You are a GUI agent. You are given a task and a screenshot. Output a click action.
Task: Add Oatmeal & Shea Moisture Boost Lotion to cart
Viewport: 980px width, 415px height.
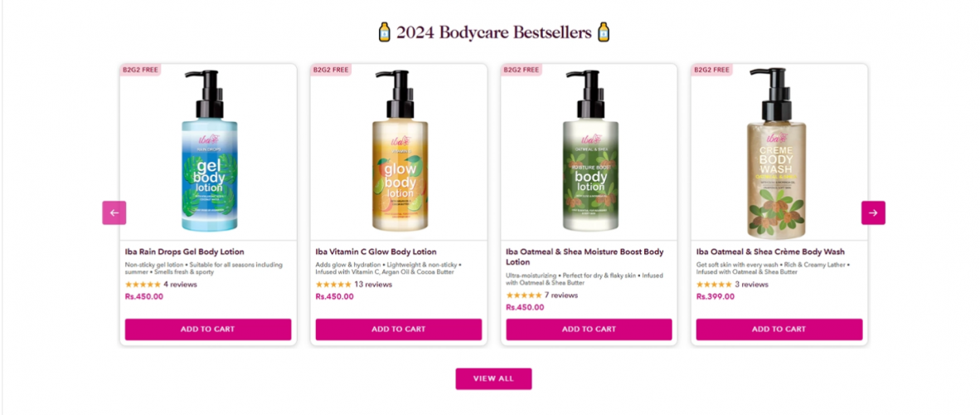click(589, 330)
